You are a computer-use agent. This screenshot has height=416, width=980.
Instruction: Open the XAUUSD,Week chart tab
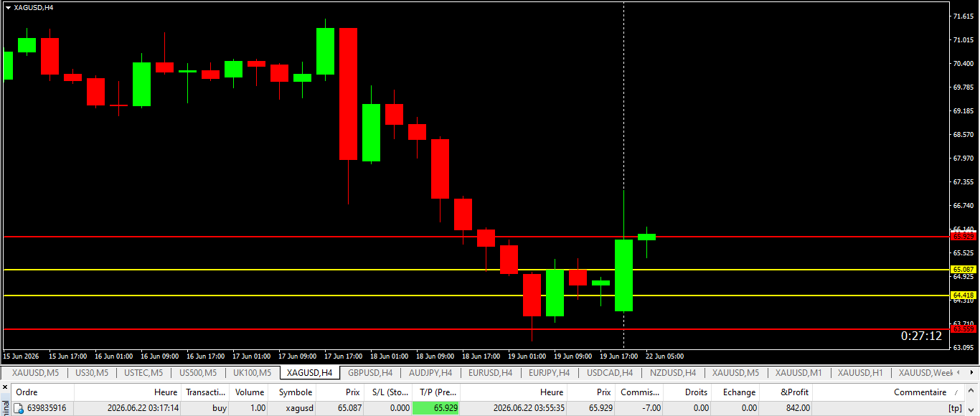(x=926, y=373)
